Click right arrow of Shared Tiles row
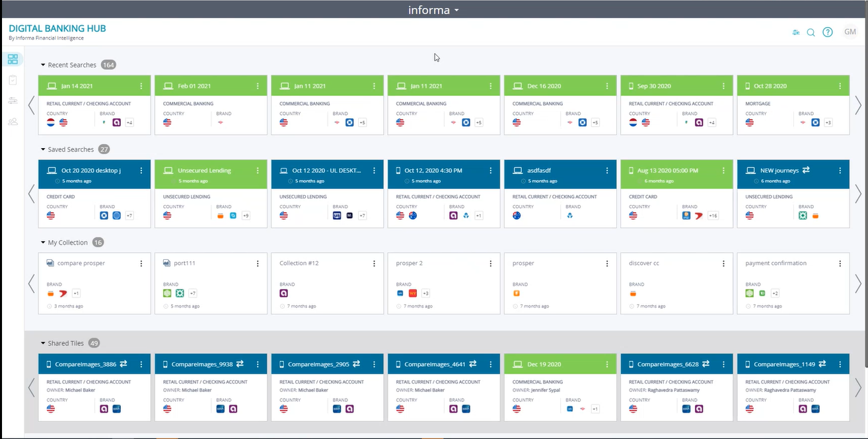Viewport: 868px width, 439px height. tap(858, 387)
